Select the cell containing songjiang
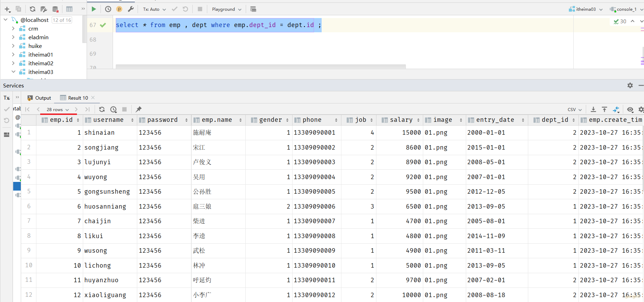 coord(110,148)
